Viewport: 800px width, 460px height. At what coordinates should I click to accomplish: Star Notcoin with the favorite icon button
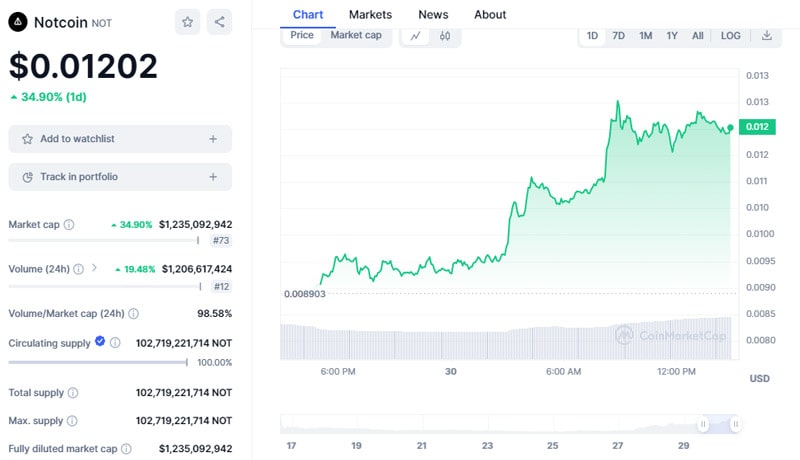tap(188, 22)
